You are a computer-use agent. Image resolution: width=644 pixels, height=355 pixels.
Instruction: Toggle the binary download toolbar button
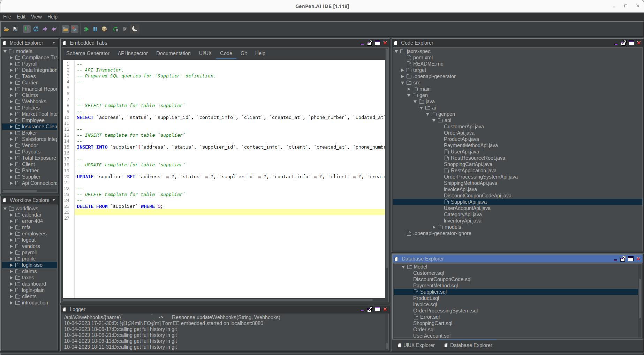click(x=27, y=29)
